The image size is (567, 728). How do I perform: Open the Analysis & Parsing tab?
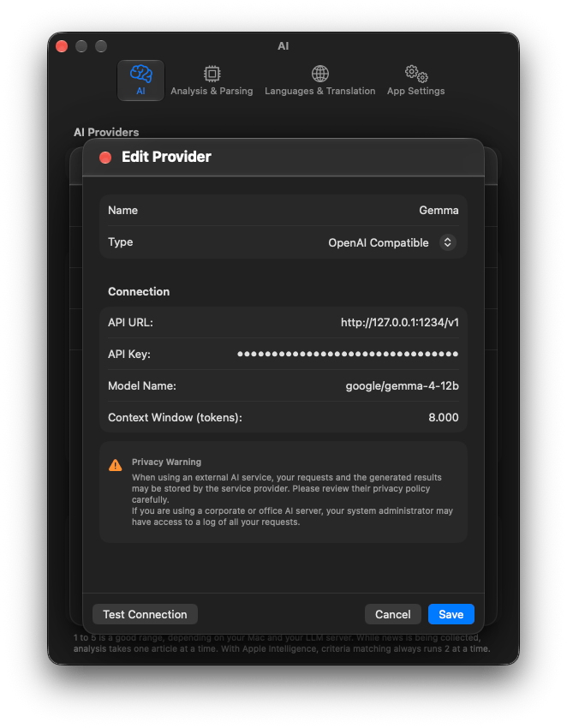click(212, 81)
